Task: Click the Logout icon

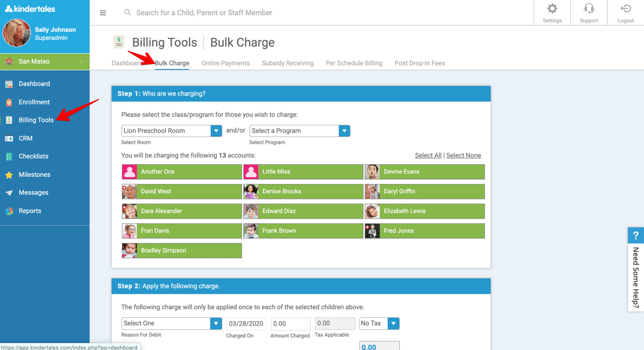Action: pyautogui.click(x=625, y=9)
